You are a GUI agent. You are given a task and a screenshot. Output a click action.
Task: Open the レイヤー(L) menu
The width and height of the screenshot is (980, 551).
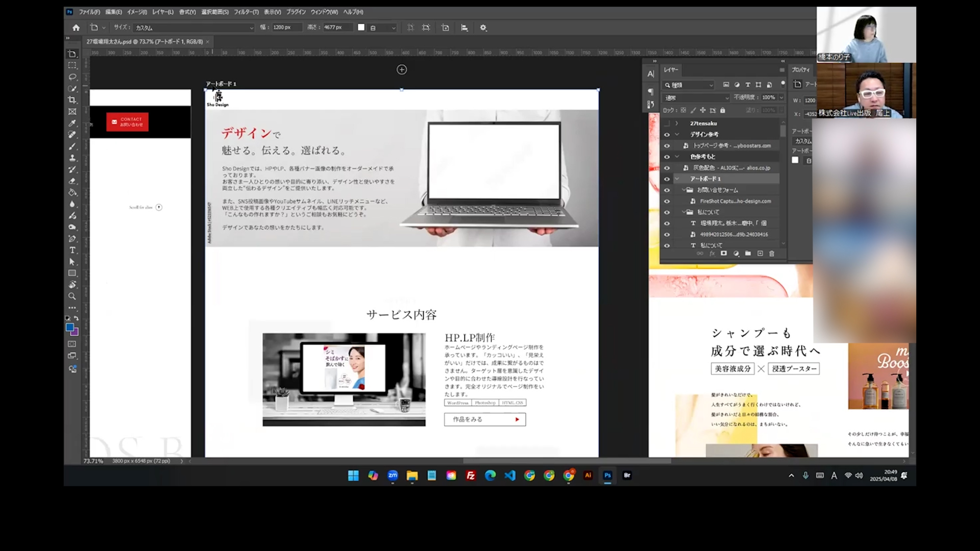[x=163, y=12]
